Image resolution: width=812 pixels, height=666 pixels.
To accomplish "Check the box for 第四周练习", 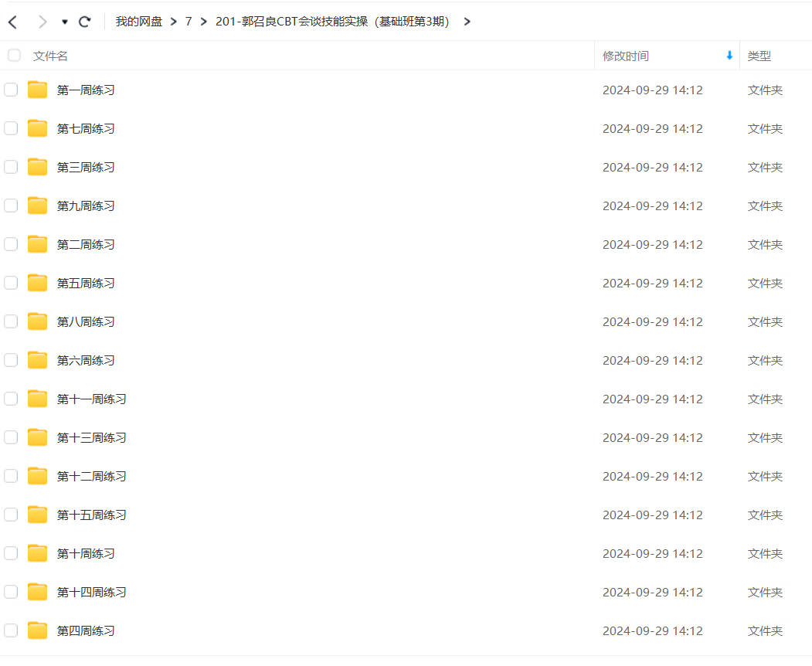I will (11, 630).
